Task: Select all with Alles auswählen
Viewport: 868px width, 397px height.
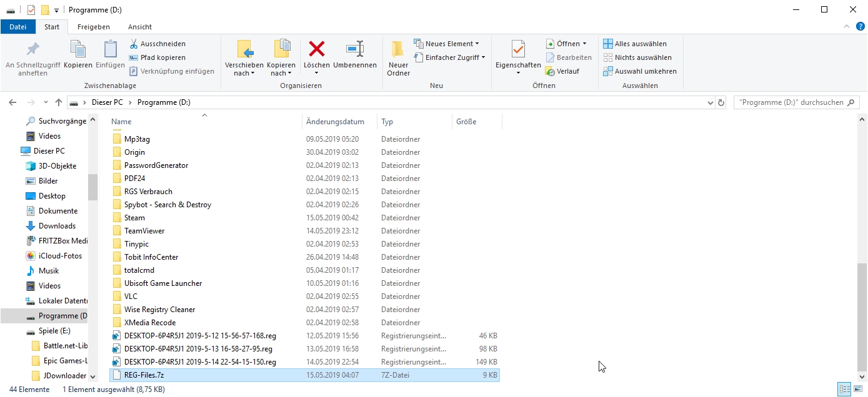Action: click(x=635, y=44)
